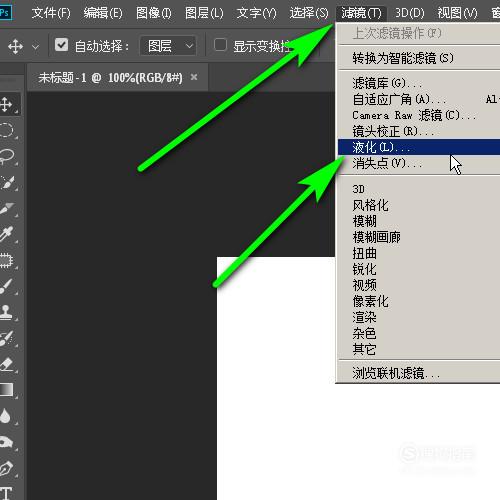Expand the 杂色 submenu
The width and height of the screenshot is (500, 500).
418,333
